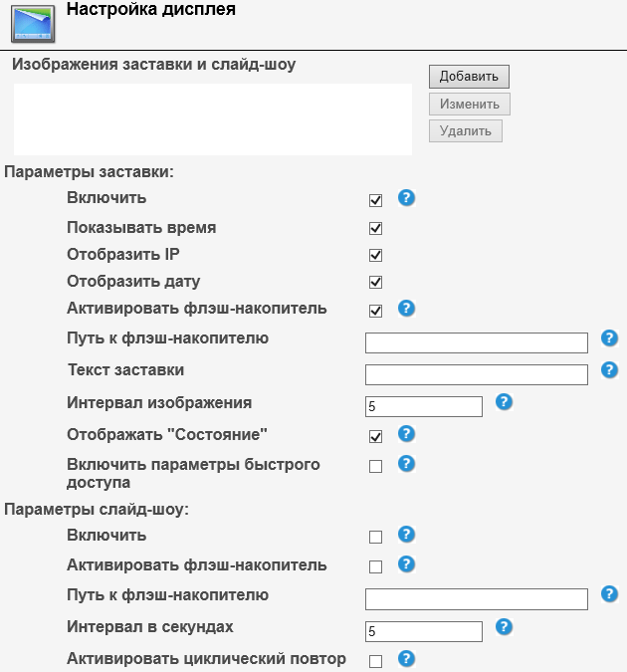Open help for screensaver Активировать флэш-накопитель

(406, 309)
